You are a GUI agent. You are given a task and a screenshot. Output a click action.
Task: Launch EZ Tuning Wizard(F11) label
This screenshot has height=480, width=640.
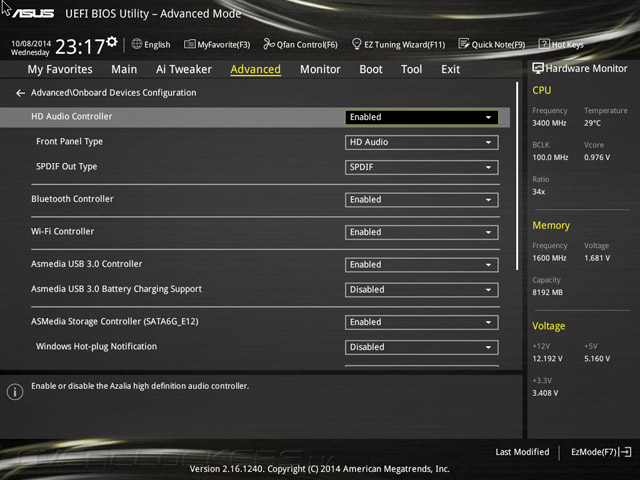404,44
